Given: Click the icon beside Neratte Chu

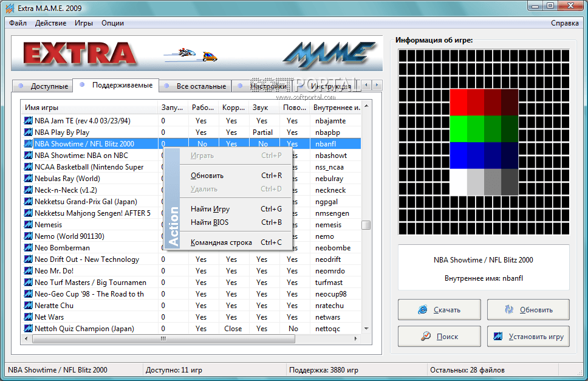Looking at the screenshot, I should click(x=28, y=306).
